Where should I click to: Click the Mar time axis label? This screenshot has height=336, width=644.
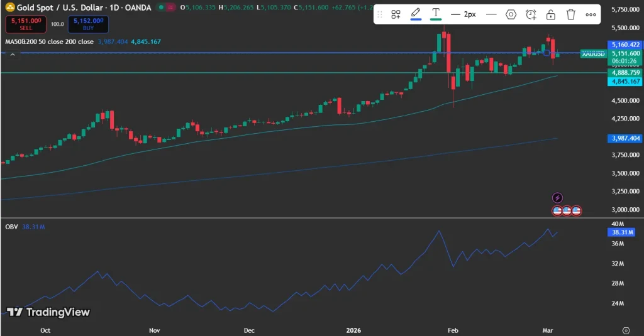click(x=548, y=330)
